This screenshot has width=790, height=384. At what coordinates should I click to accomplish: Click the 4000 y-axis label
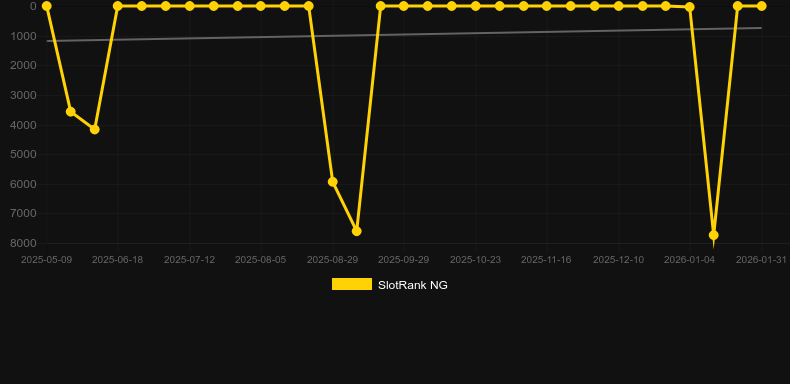point(23,125)
